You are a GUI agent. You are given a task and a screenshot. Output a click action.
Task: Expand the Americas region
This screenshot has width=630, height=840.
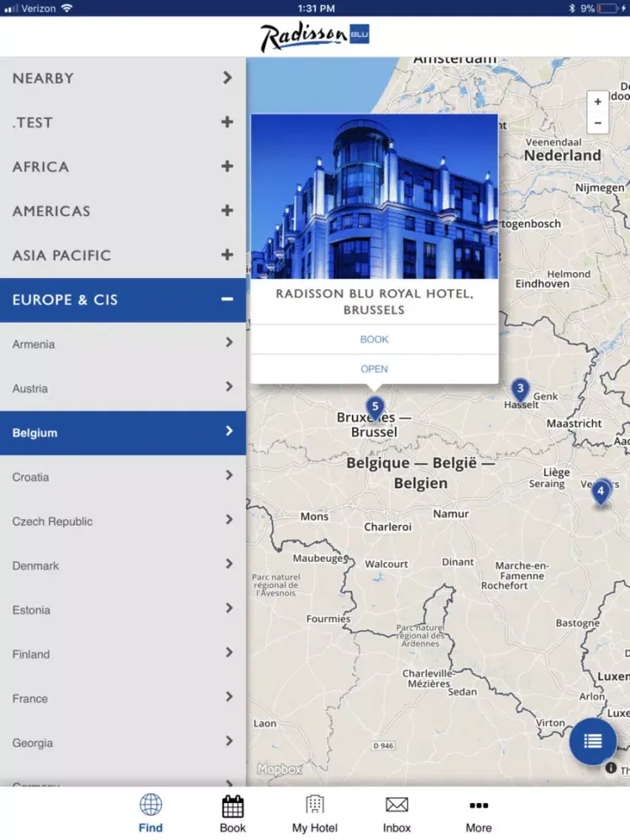123,211
